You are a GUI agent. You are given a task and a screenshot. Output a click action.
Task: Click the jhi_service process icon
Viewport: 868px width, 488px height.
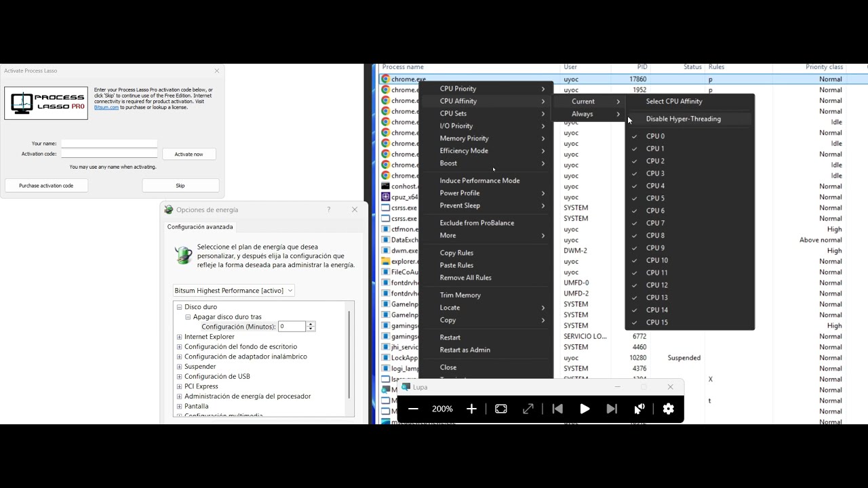tap(385, 347)
